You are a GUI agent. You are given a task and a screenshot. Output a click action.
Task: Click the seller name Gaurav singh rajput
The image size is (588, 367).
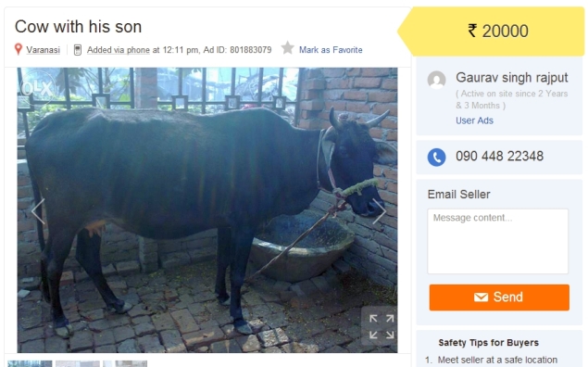point(512,78)
